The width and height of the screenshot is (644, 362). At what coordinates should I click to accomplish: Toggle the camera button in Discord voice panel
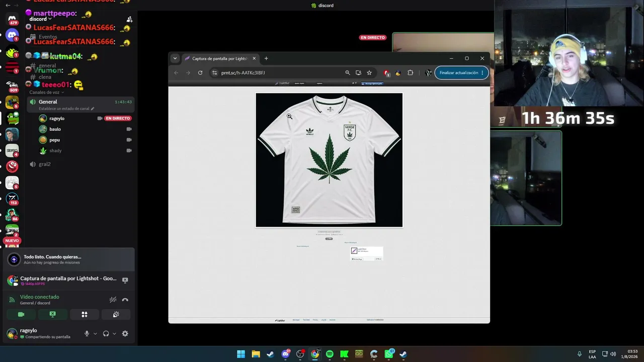(x=21, y=314)
